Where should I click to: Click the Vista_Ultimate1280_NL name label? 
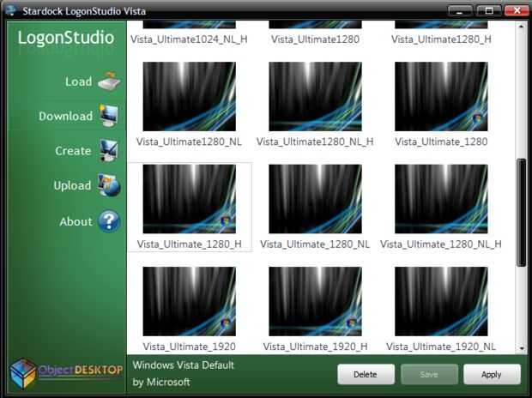pos(189,142)
